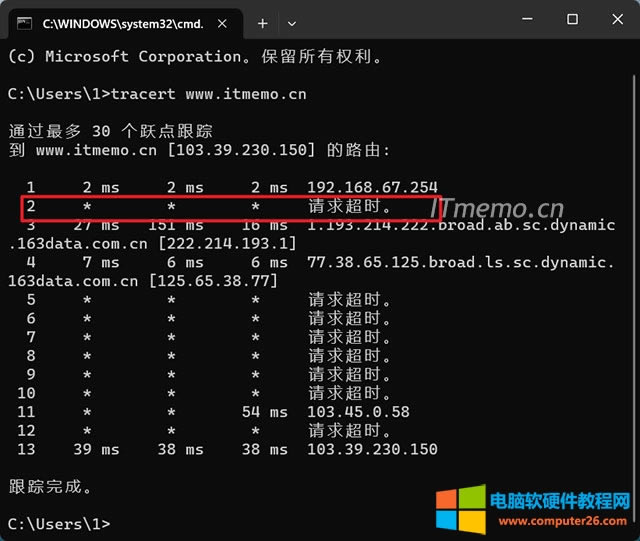The width and height of the screenshot is (640, 541).
Task: Click the 192.168.67.254 gateway address
Action: (373, 187)
